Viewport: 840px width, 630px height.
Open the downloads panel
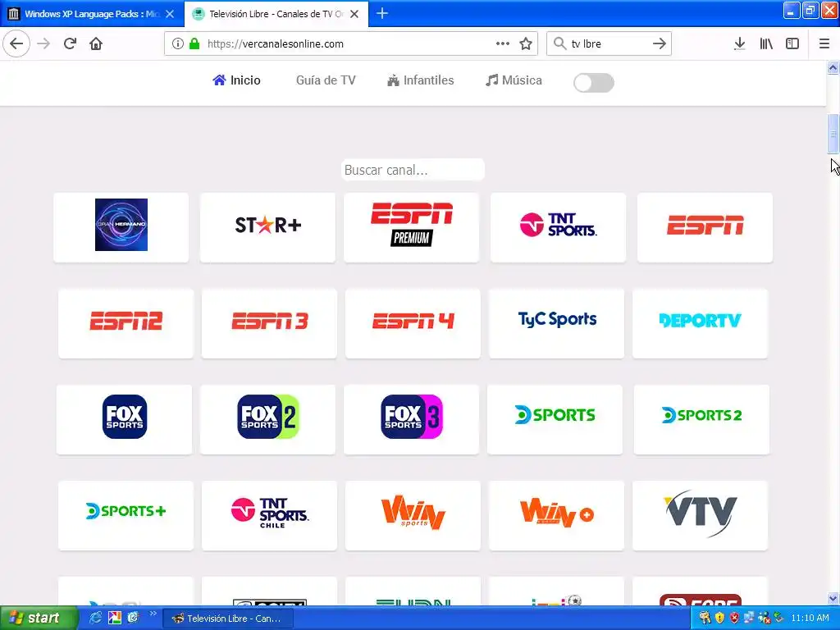(740, 43)
